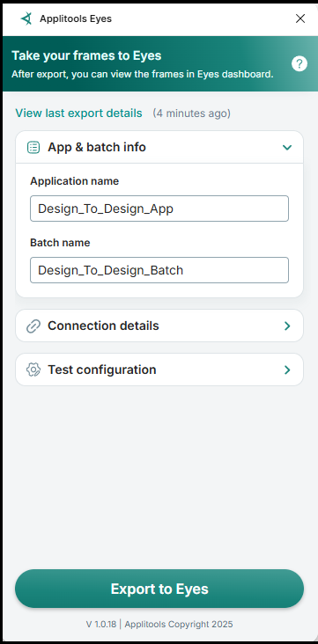Click the Batch name label
Image resolution: width=318 pixels, height=644 pixels.
pos(60,243)
